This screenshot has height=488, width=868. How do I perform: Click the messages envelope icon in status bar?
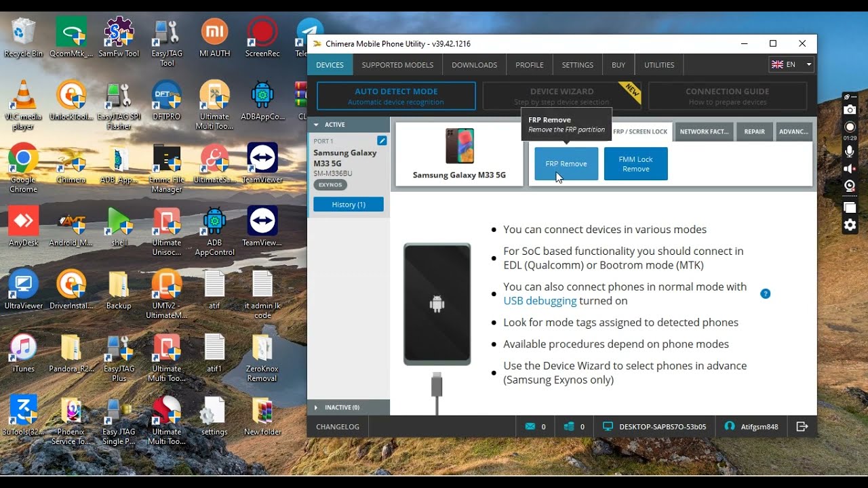pyautogui.click(x=530, y=427)
